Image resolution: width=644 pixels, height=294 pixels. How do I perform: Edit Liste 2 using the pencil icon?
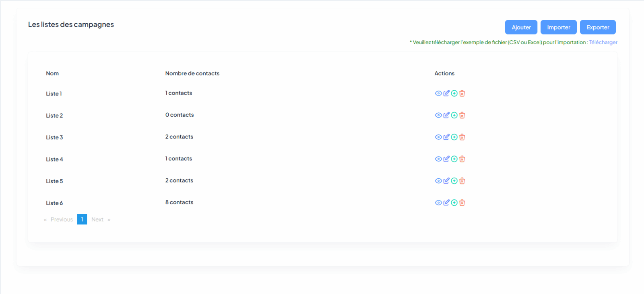tap(446, 115)
